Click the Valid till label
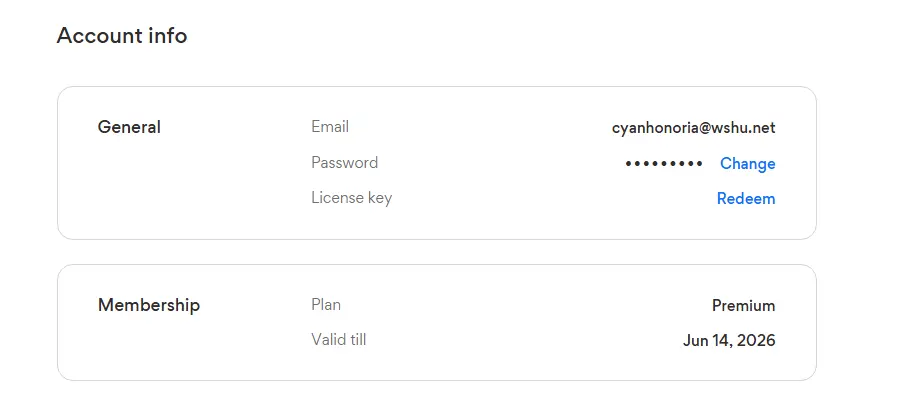Viewport: 919px width, 398px height. (339, 339)
